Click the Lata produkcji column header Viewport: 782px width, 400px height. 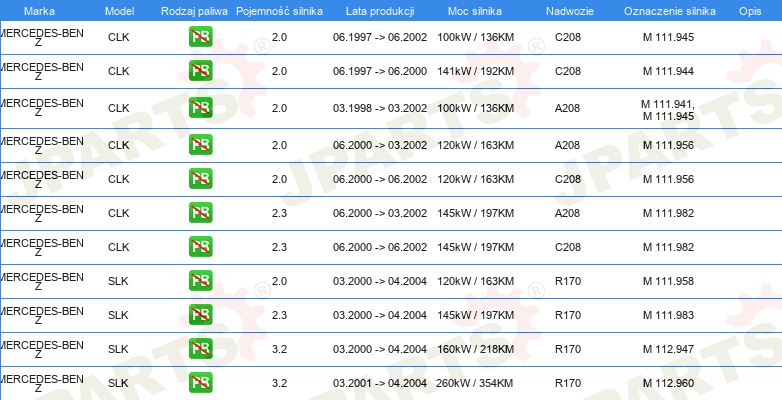[380, 11]
